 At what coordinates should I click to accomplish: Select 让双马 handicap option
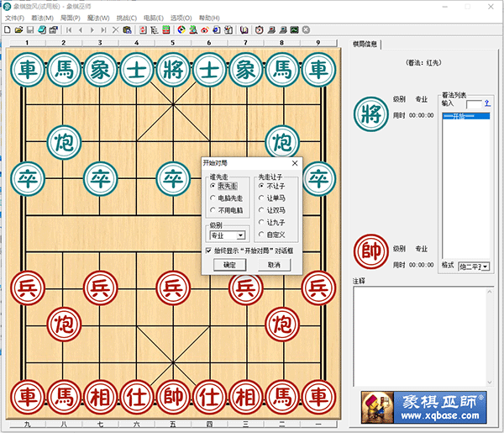[272, 210]
